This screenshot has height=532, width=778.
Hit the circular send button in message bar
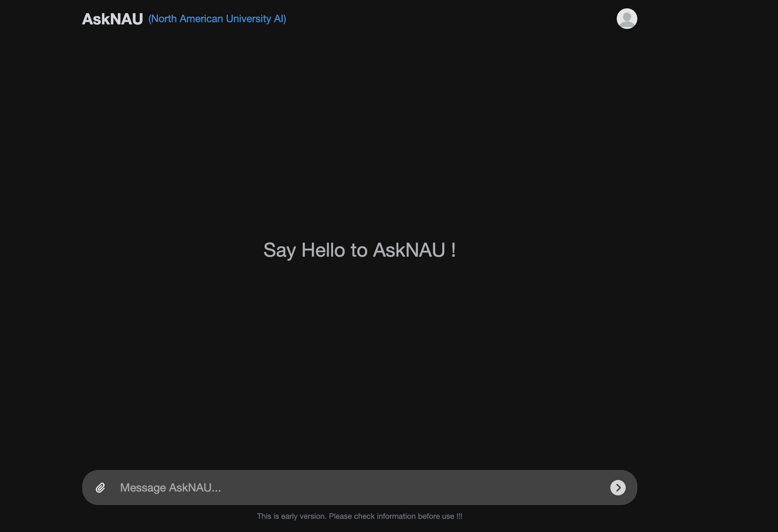point(618,487)
